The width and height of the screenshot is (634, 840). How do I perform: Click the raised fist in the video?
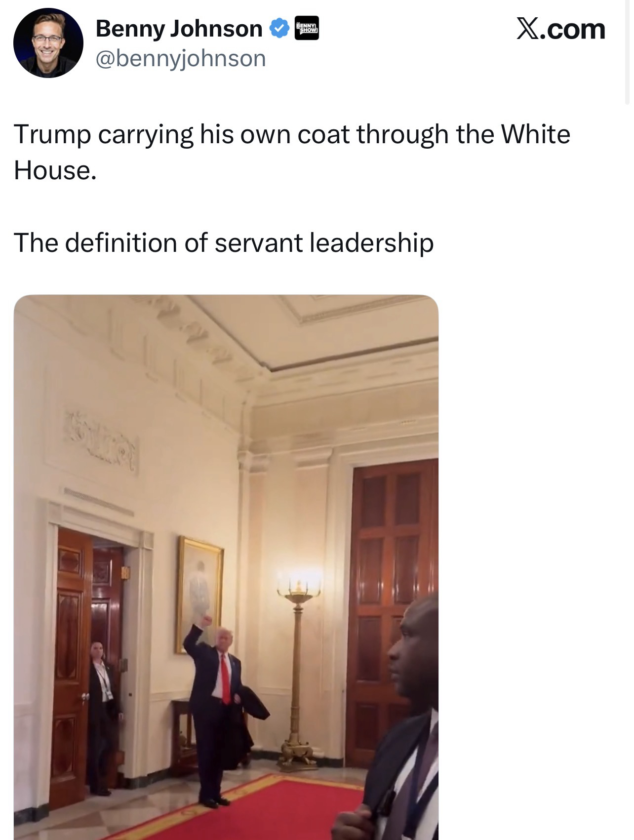(x=205, y=621)
